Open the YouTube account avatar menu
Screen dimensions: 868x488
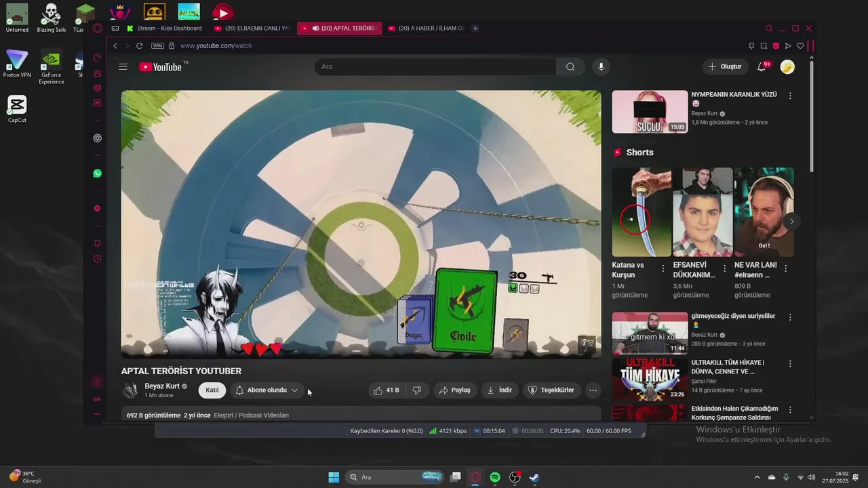787,66
